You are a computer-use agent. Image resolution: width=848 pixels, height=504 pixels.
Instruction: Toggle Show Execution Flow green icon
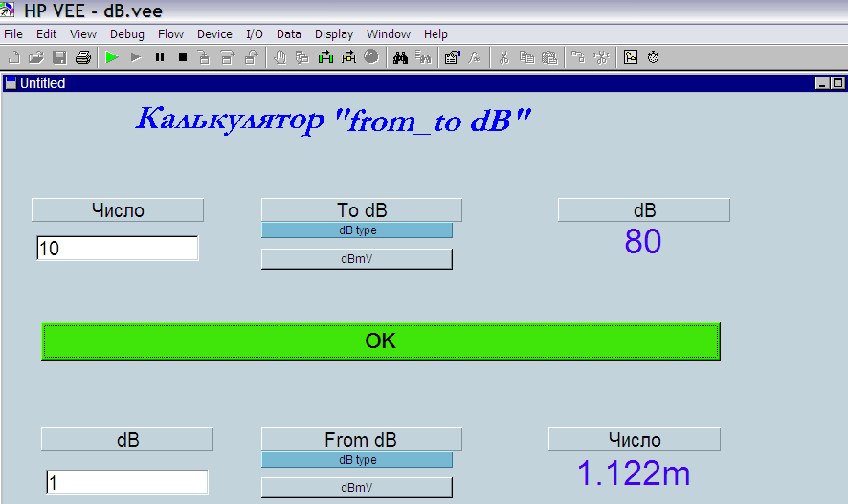click(325, 57)
